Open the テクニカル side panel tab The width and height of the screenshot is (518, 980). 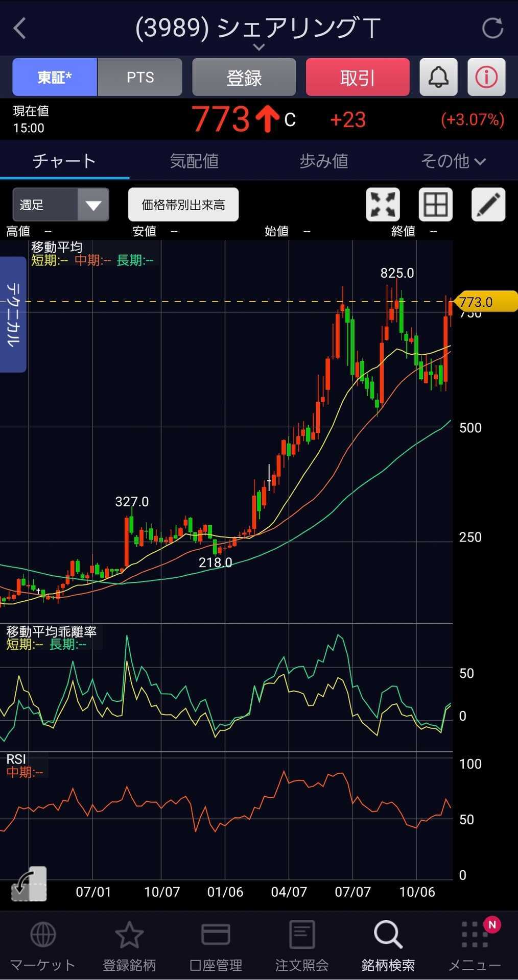point(13,314)
